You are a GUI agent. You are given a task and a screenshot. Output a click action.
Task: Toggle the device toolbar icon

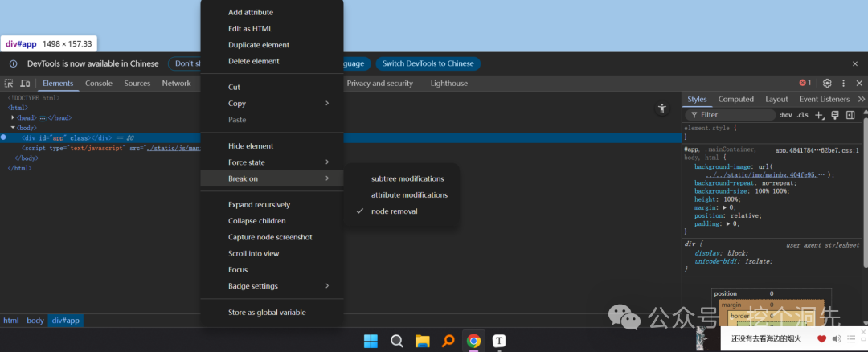coord(25,84)
